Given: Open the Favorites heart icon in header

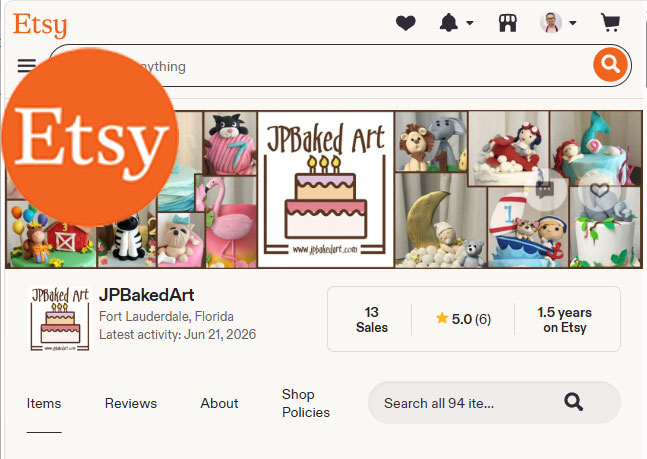Looking at the screenshot, I should click(x=406, y=23).
